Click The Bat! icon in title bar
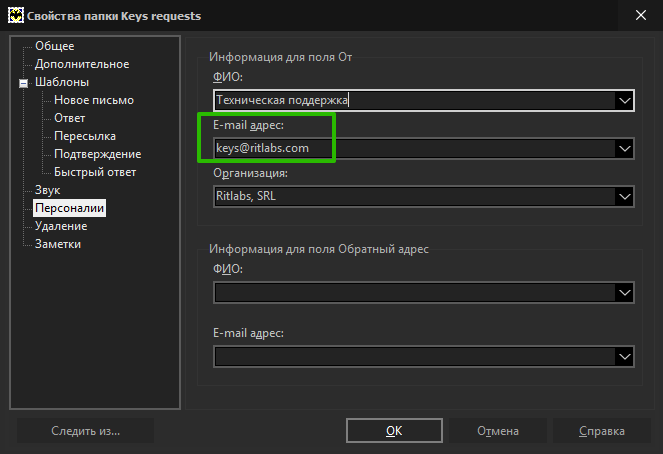 16,16
